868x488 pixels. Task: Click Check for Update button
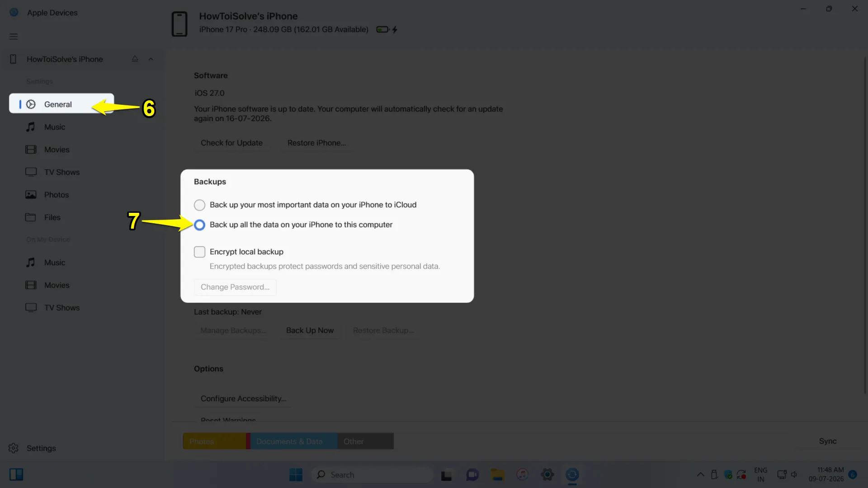(x=231, y=143)
